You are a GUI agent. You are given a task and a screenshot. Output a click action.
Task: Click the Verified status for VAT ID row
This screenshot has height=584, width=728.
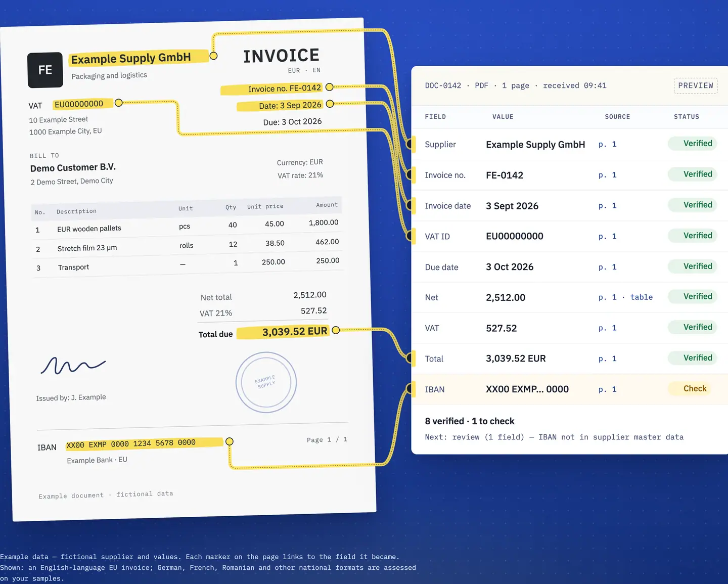point(693,236)
